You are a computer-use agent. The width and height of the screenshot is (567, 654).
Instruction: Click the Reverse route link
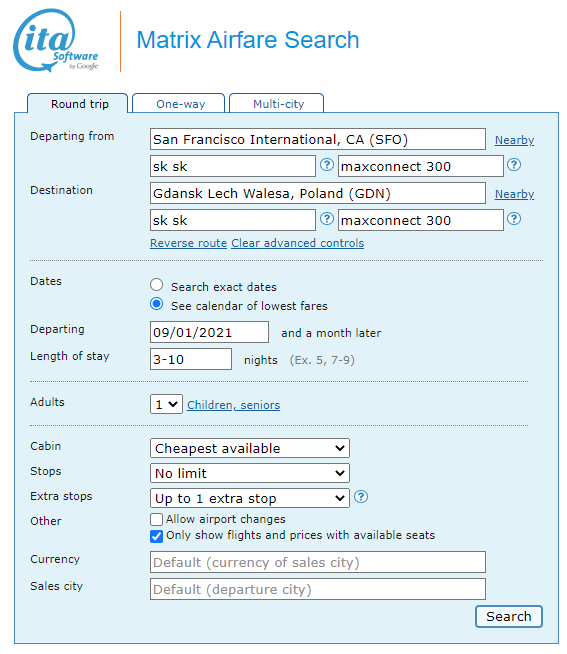point(189,243)
